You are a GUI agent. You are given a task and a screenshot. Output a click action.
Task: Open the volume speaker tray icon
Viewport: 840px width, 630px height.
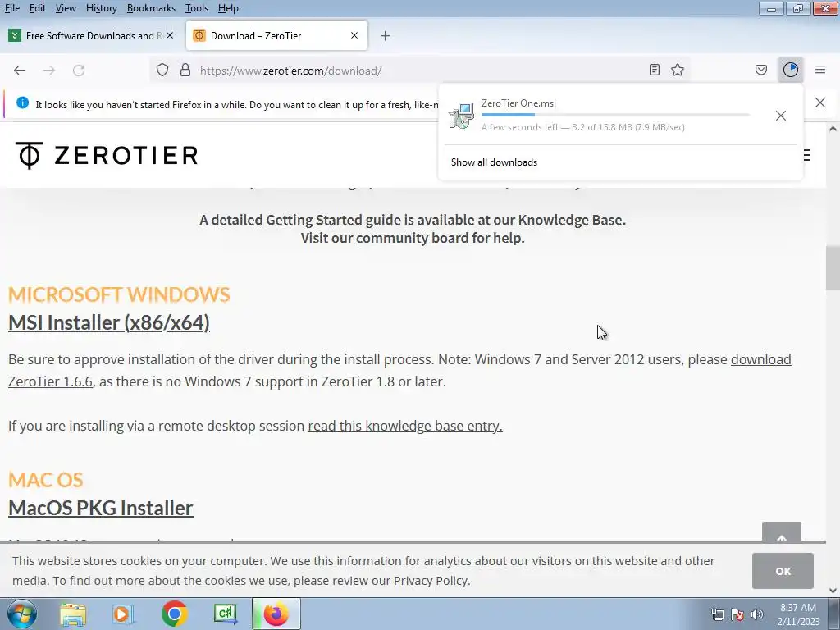757,614
